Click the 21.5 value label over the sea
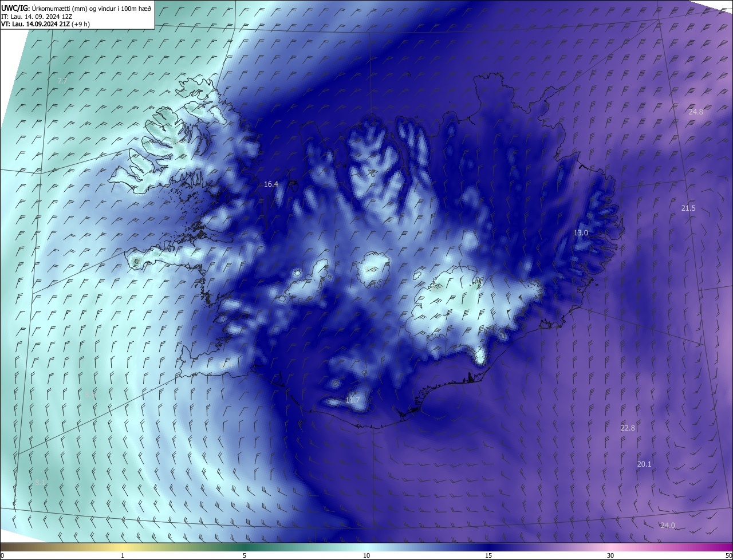Viewport: 733px width, 560px height. point(688,208)
